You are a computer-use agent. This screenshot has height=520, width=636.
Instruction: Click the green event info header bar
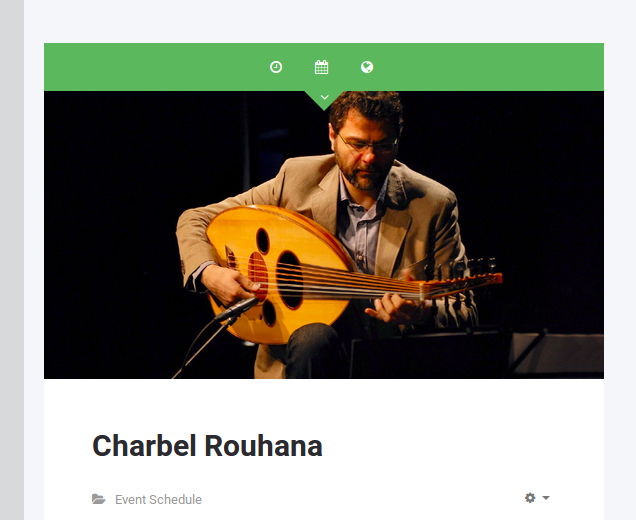click(324, 67)
